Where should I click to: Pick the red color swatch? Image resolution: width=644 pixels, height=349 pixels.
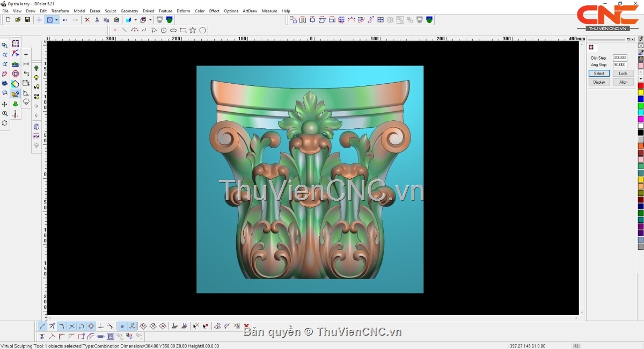(641, 86)
